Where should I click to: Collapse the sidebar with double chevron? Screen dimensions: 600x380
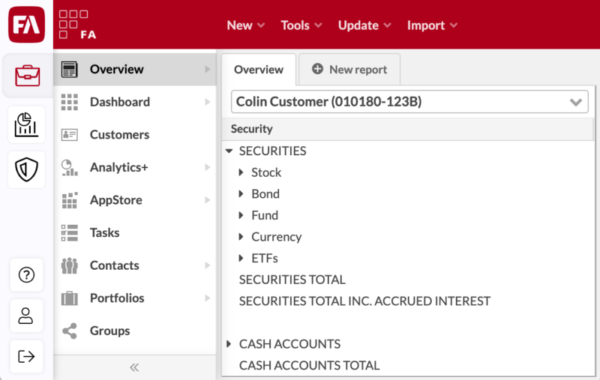pyautogui.click(x=134, y=367)
